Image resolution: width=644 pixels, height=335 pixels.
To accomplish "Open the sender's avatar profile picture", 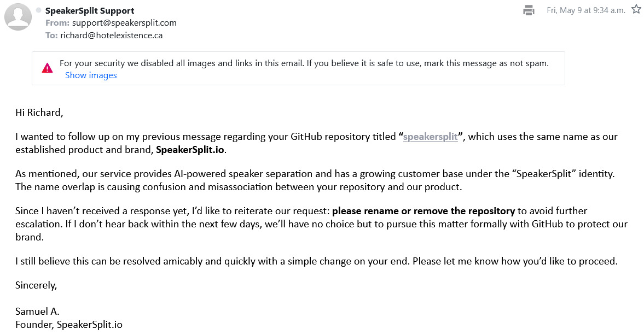I will 18,17.
